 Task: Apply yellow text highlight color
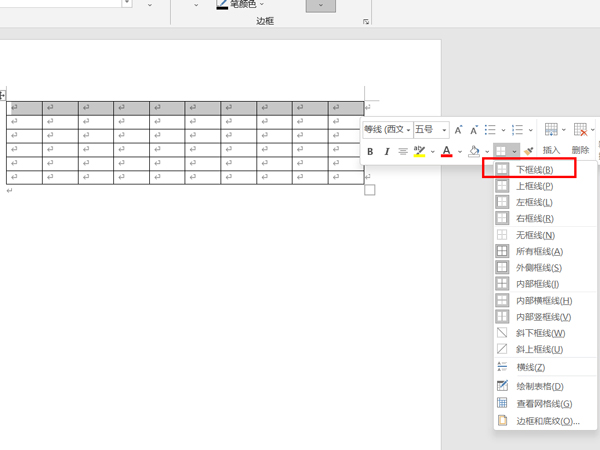tap(420, 152)
